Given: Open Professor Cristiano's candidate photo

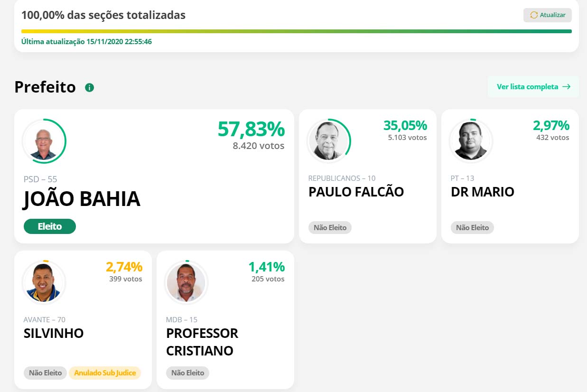Looking at the screenshot, I should click(x=186, y=282).
